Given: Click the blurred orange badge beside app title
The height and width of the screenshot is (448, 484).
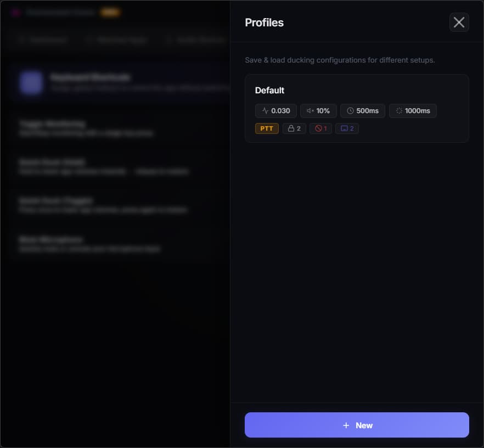Looking at the screenshot, I should point(110,12).
